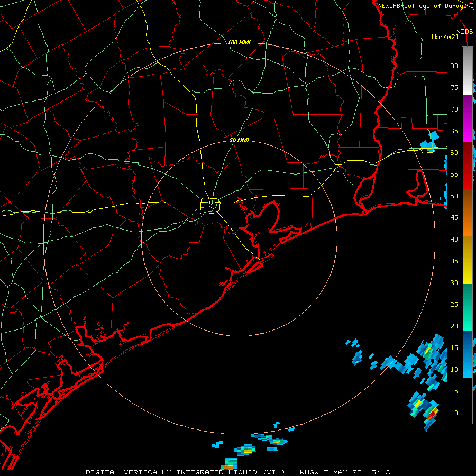Screen dimensions: 476x476
Task: Click the scale value 55
Action: [454, 174]
